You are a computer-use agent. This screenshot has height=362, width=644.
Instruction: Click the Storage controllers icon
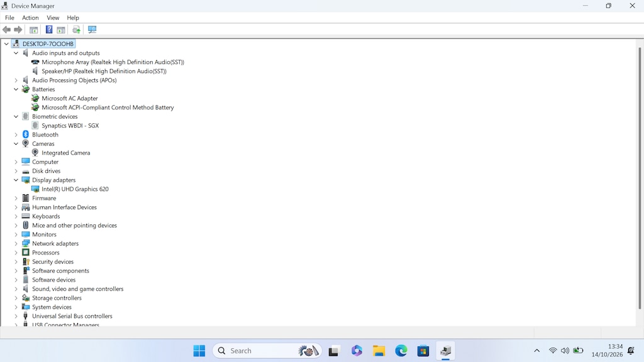coord(25,298)
